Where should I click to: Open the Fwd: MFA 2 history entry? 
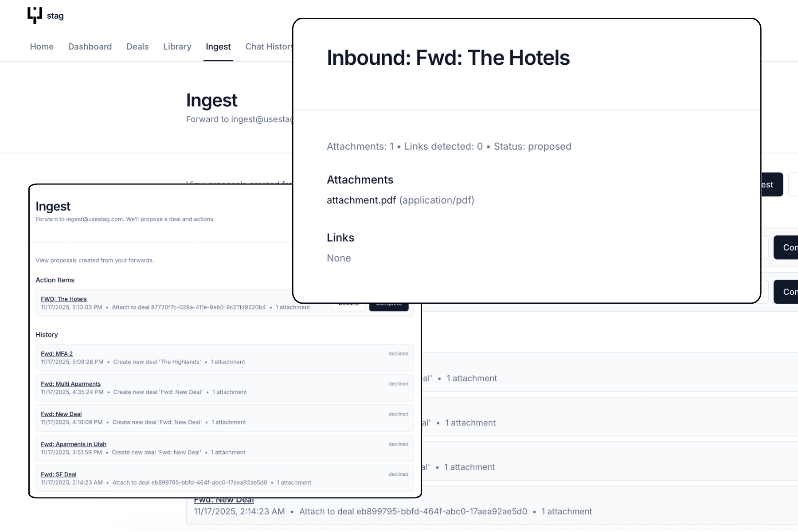[x=56, y=353]
